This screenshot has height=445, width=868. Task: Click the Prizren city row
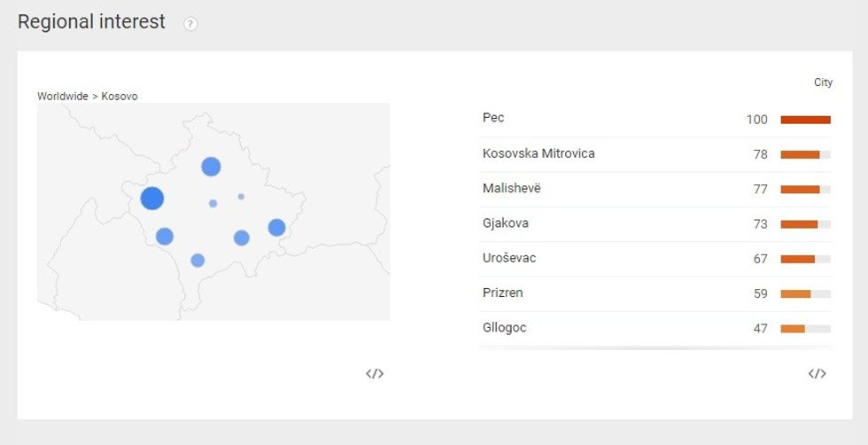(x=656, y=293)
